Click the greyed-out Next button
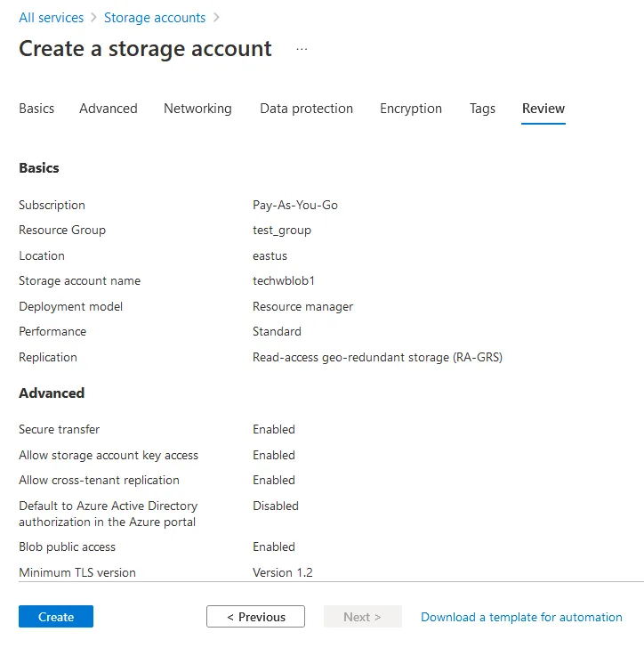 click(362, 617)
